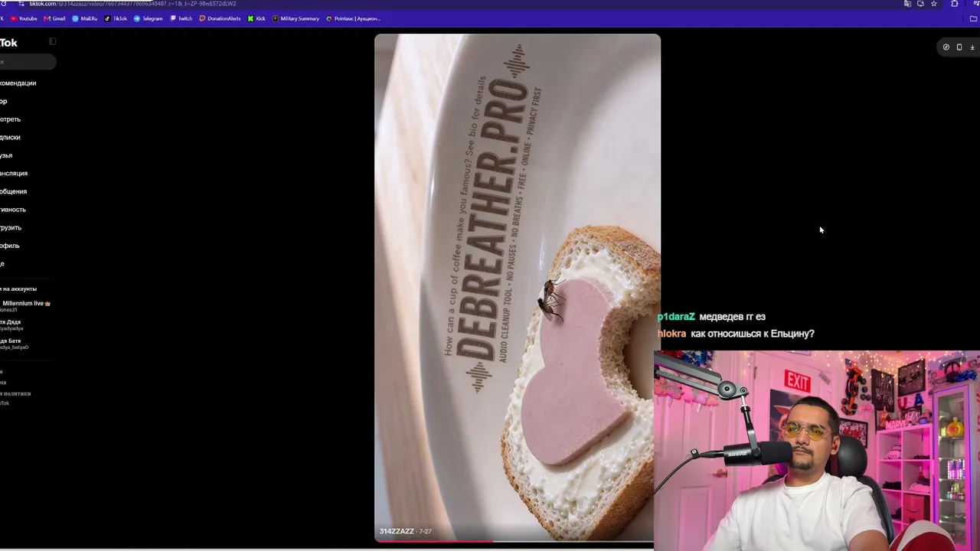Click the red video progress bar
Viewport: 980px width, 551px height.
[x=434, y=541]
